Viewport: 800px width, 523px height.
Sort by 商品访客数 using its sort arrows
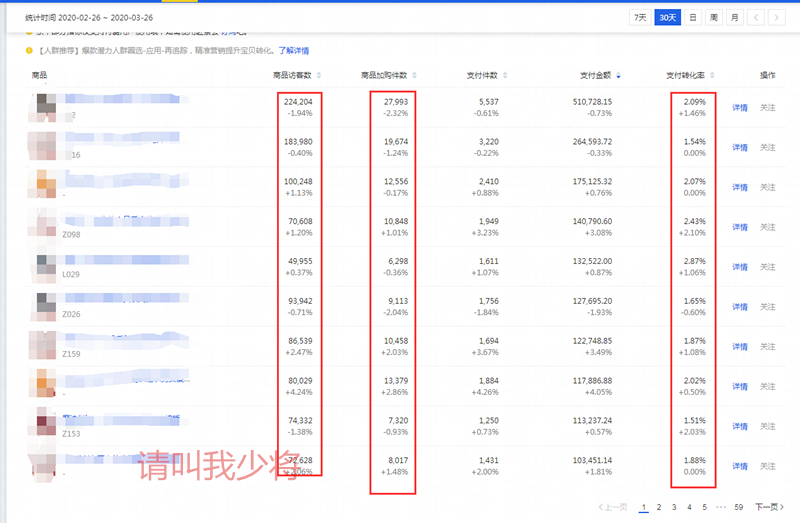click(317, 76)
